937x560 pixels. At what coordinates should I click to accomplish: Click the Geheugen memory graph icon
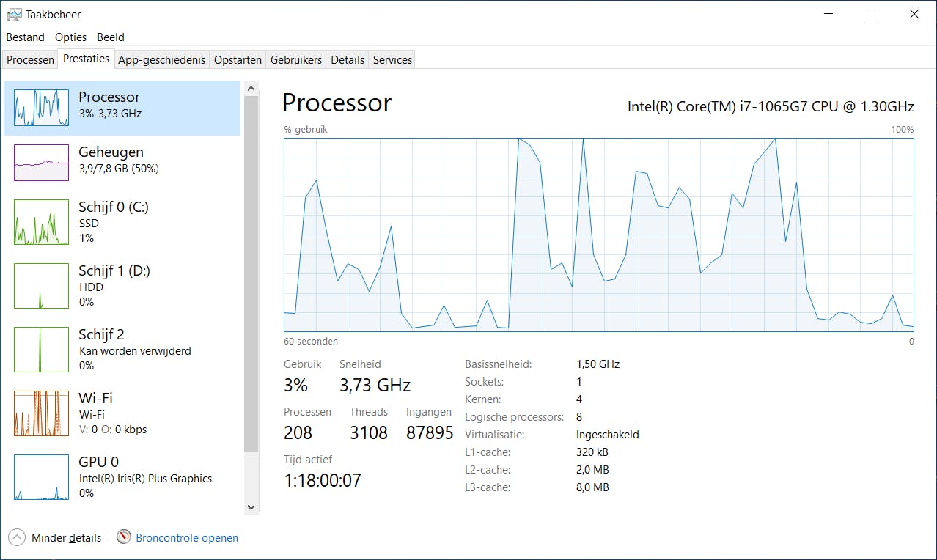[41, 162]
